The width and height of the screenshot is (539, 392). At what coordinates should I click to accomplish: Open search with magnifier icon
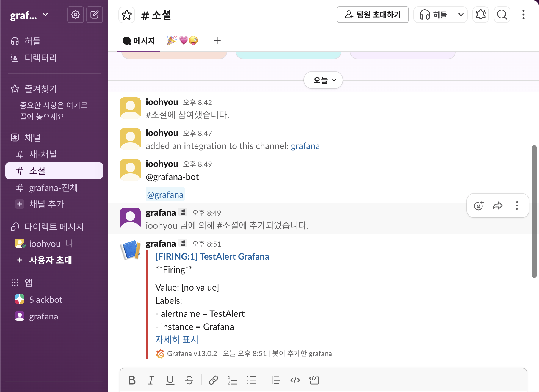coord(502,15)
